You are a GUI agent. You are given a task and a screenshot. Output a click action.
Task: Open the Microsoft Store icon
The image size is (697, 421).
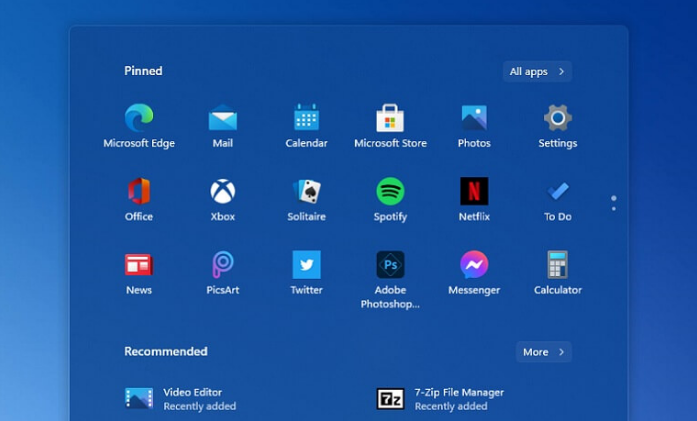pos(390,118)
